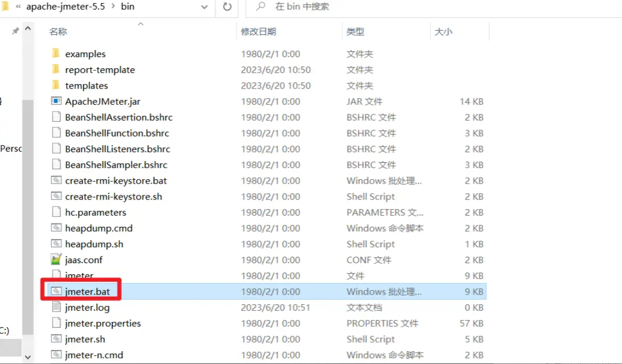
Task: Sort by 大小 column header
Action: click(443, 31)
